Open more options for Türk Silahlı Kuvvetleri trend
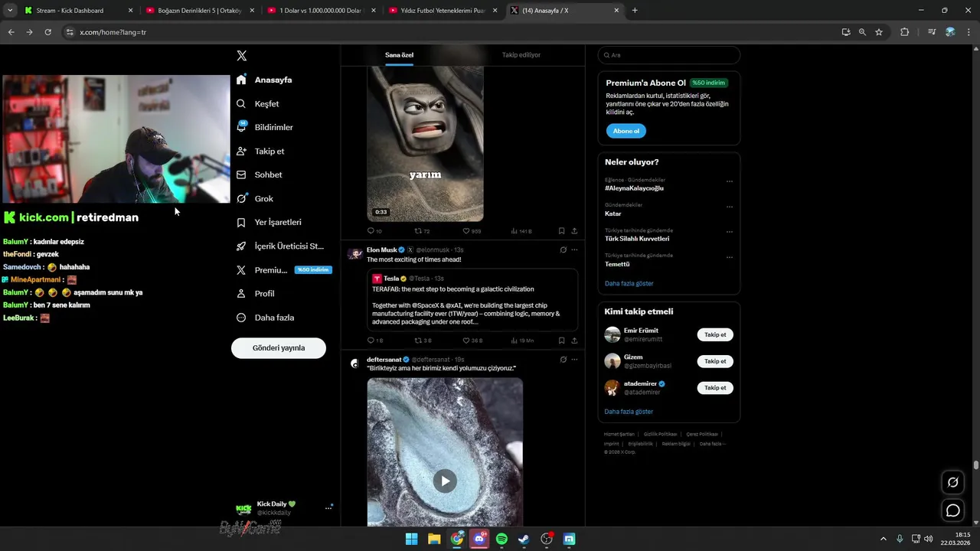The height and width of the screenshot is (551, 980). [729, 232]
